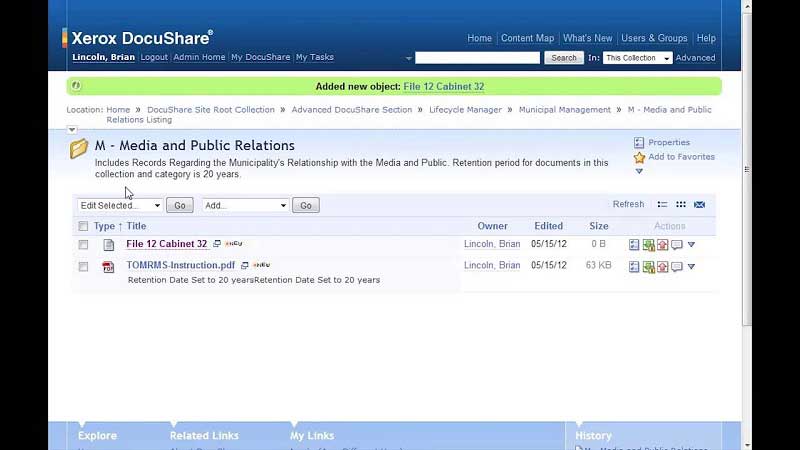
Task: Click the green check-out lock icon for TOMRMS-Instruction.pdf
Action: pos(648,266)
